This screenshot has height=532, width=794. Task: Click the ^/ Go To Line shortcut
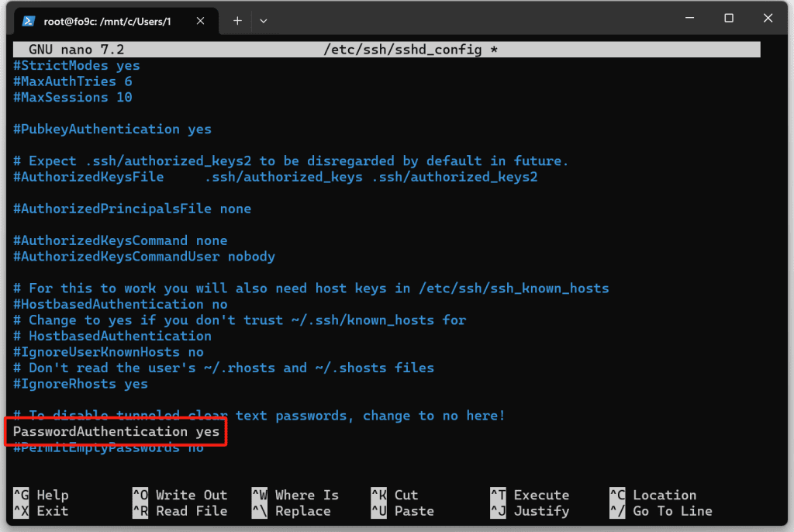tap(661, 511)
